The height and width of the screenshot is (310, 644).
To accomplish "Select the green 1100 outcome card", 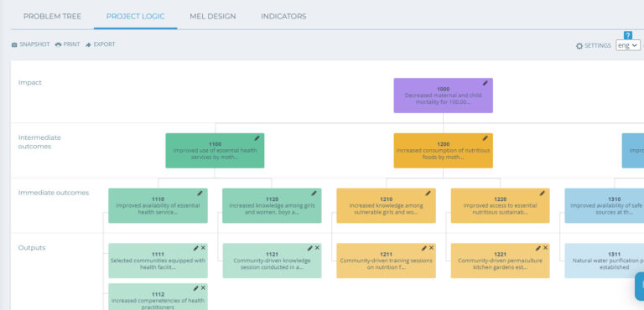I will tap(215, 150).
